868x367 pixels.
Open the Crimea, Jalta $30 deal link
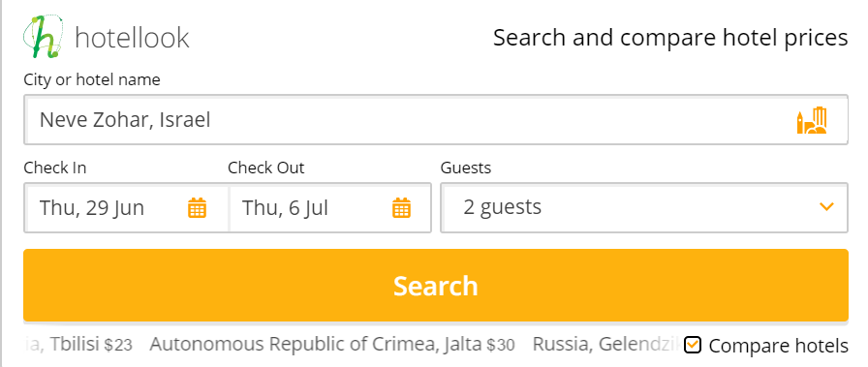pyautogui.click(x=332, y=345)
